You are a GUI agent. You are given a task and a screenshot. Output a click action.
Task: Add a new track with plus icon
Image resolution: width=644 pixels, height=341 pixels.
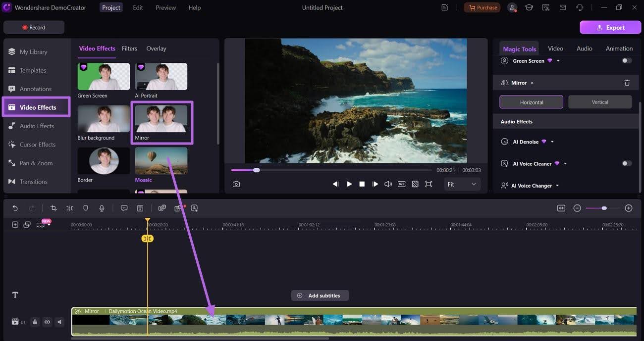(15, 225)
